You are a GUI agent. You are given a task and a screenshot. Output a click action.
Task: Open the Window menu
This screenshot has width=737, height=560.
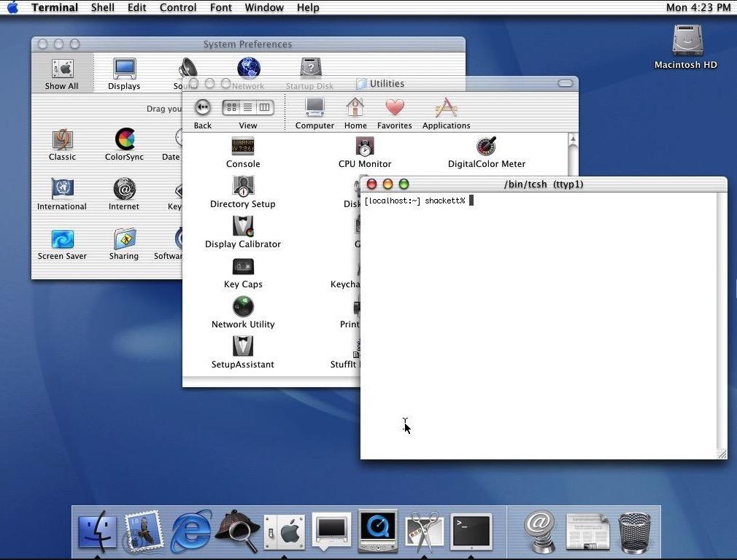[264, 7]
